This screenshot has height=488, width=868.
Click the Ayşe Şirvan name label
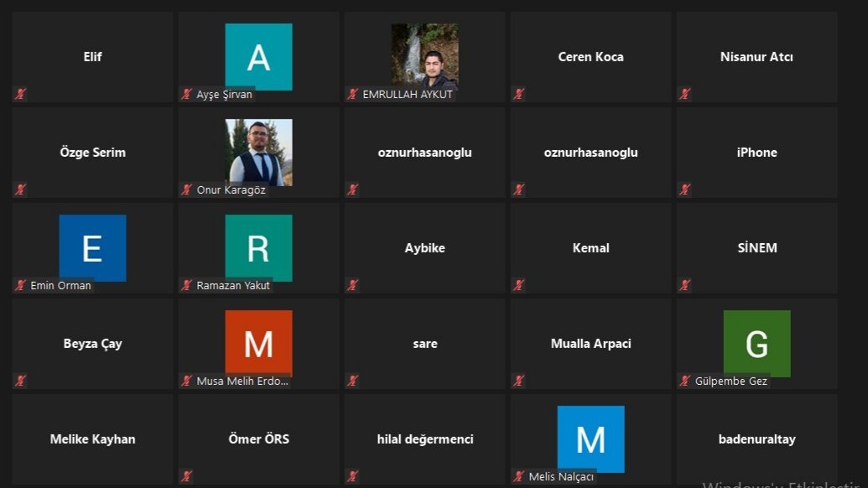[224, 95]
